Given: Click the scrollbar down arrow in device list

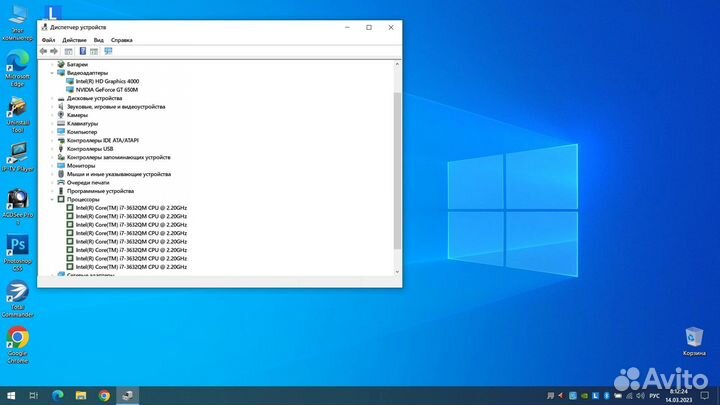Looking at the screenshot, I should [397, 272].
